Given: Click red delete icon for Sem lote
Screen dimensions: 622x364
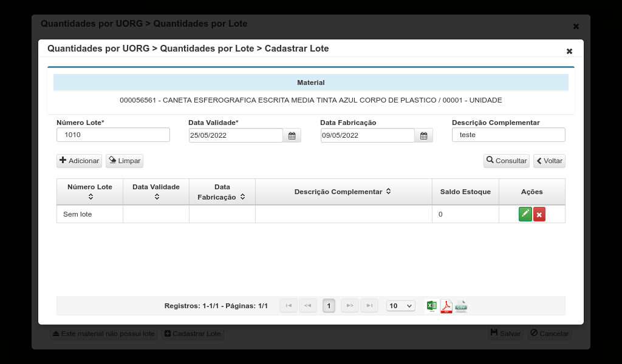Looking at the screenshot, I should click(539, 214).
